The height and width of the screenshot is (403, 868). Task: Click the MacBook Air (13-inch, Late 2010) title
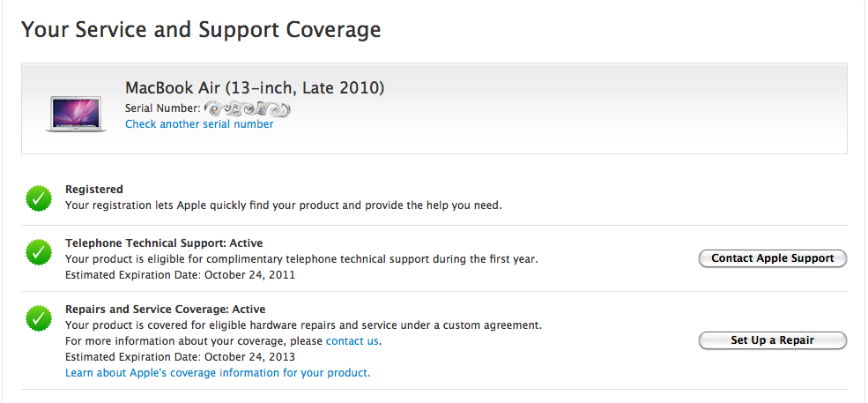[x=255, y=88]
